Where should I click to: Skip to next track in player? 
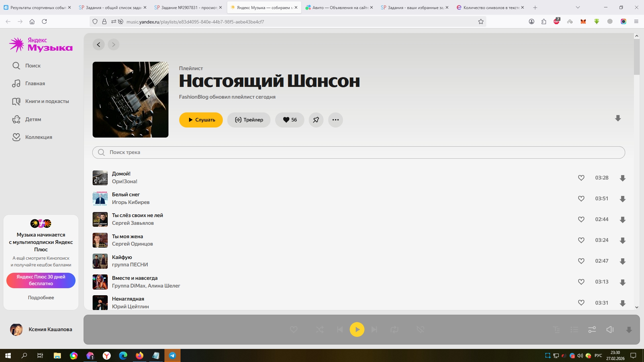tap(374, 329)
